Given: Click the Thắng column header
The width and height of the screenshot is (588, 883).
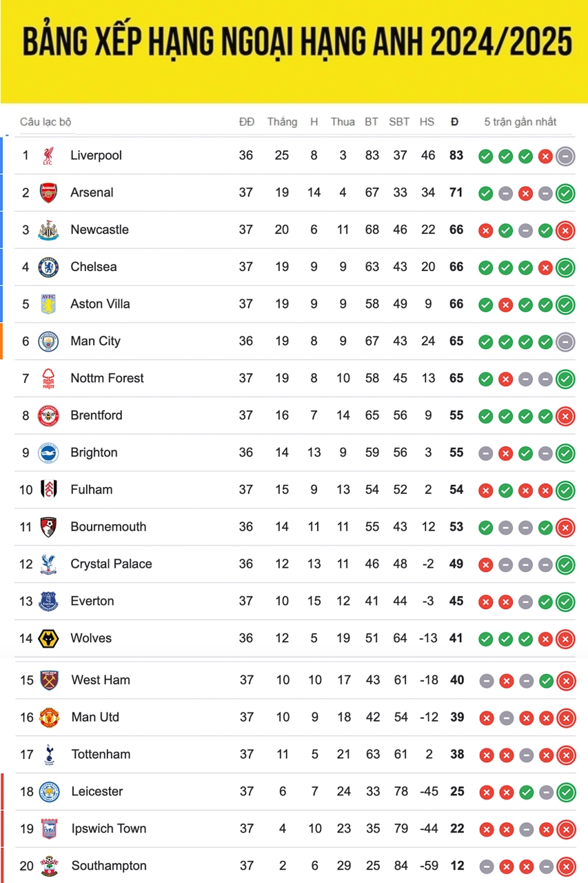Looking at the screenshot, I should (283, 122).
